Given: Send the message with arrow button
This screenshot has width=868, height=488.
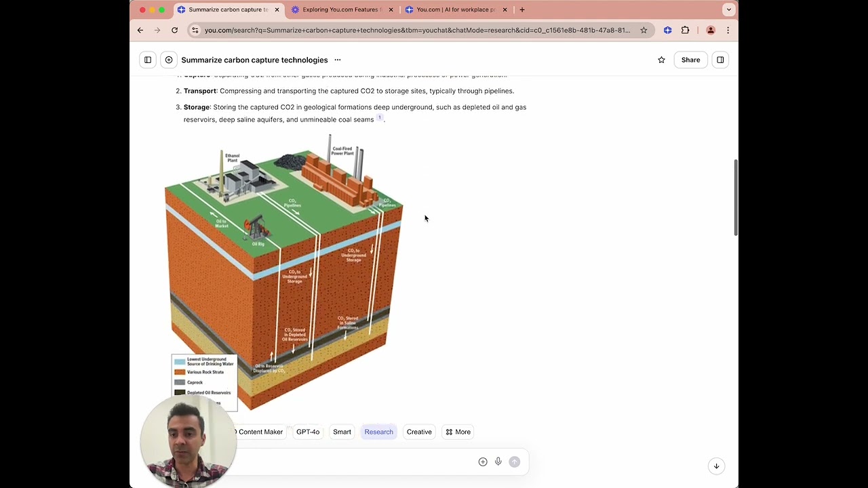Looking at the screenshot, I should [x=515, y=462].
